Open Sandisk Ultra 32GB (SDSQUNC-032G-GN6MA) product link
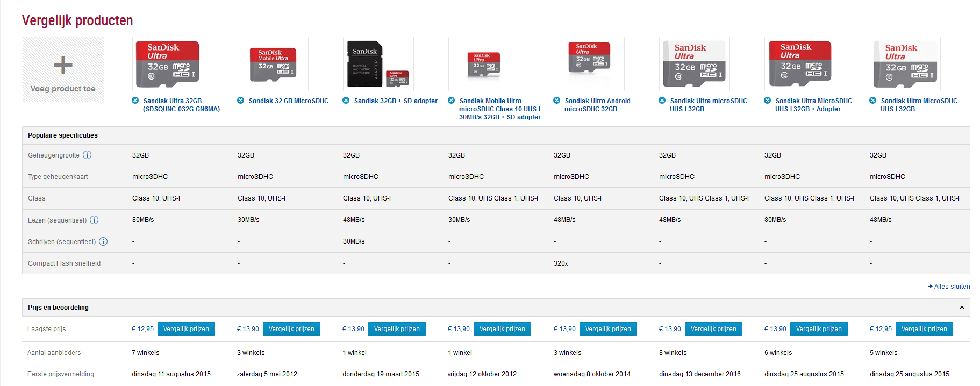This screenshot has width=980, height=386. (x=182, y=105)
